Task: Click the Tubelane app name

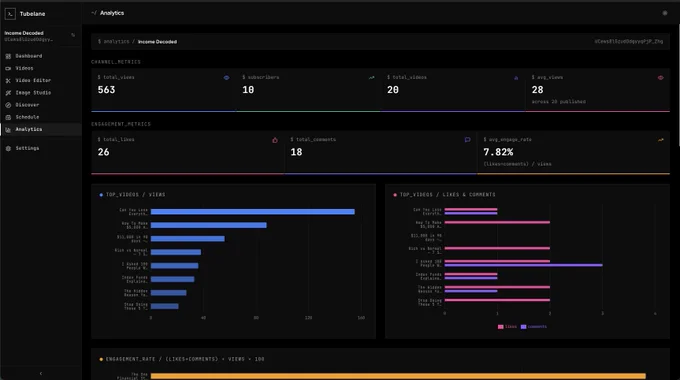Action: tap(32, 14)
